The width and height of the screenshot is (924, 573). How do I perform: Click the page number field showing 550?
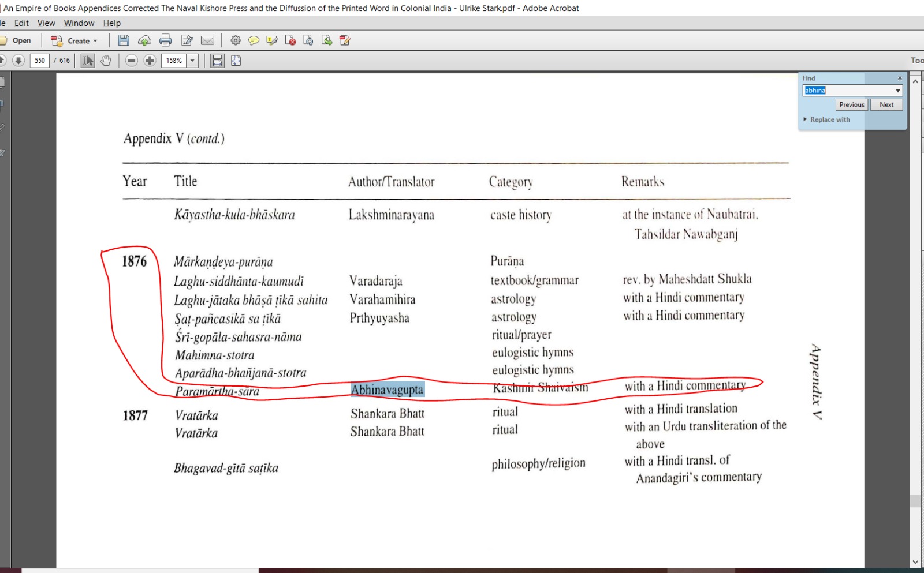pyautogui.click(x=39, y=61)
